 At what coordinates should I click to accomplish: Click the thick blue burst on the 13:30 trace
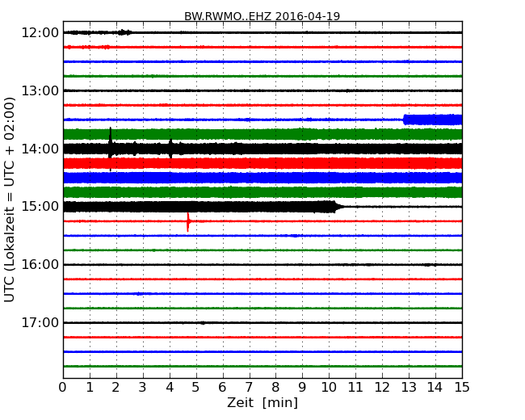(x=433, y=120)
